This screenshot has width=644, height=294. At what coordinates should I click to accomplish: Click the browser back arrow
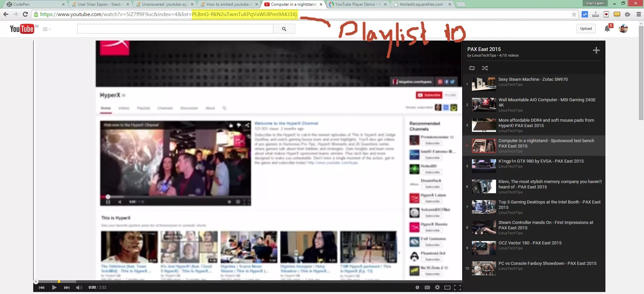point(6,14)
